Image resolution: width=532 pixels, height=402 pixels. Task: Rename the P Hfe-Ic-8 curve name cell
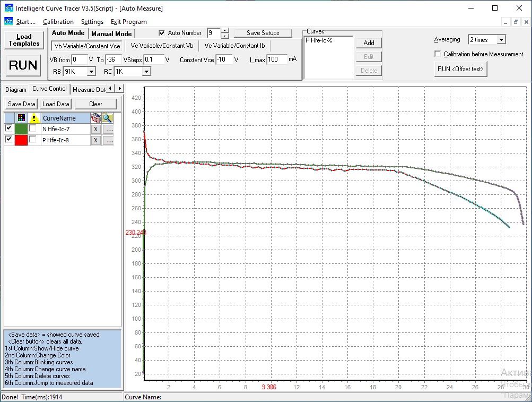65,140
